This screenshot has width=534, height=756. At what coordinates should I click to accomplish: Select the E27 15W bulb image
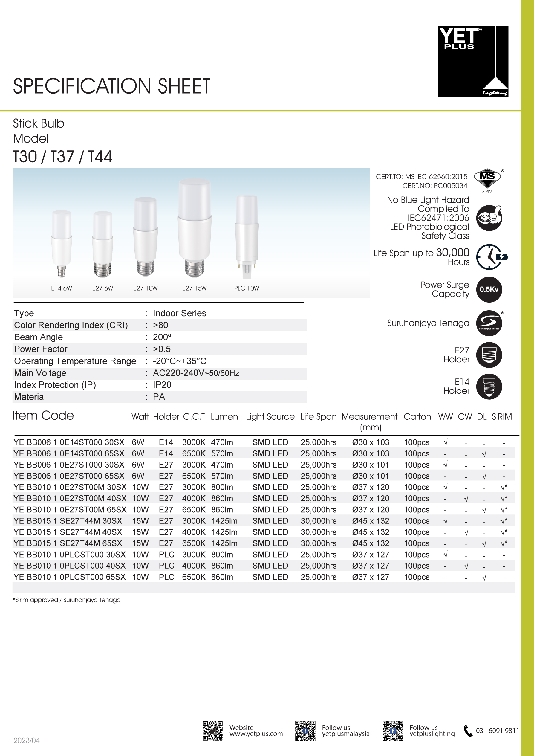[x=195, y=228]
